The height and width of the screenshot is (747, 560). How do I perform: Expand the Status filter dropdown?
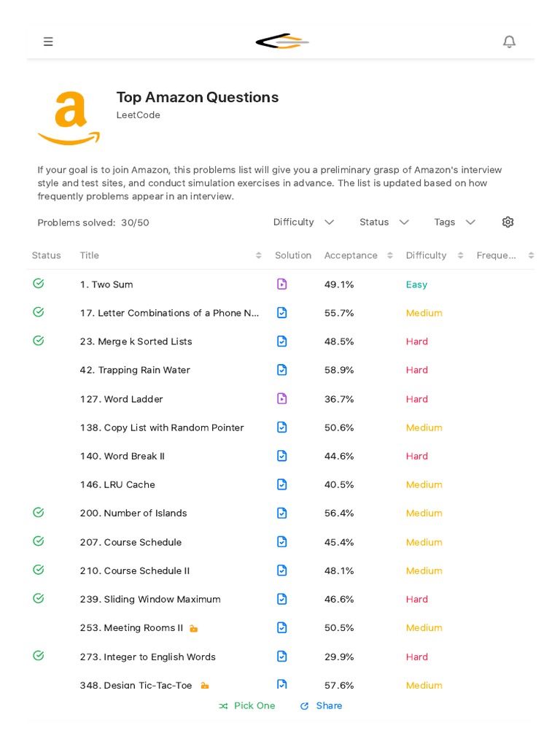point(384,222)
